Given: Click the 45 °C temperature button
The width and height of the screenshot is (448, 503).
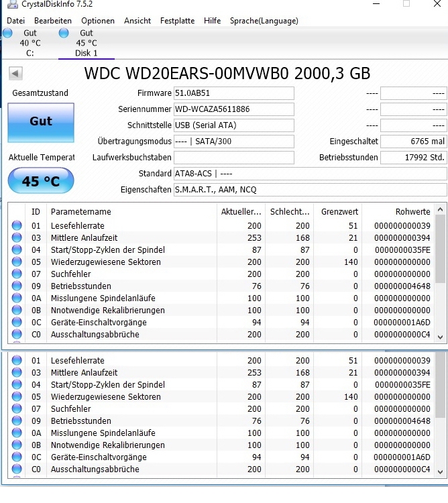Looking at the screenshot, I should (x=41, y=181).
